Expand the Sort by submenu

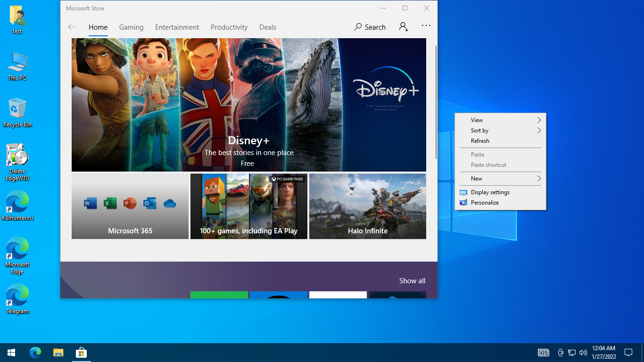tap(500, 131)
